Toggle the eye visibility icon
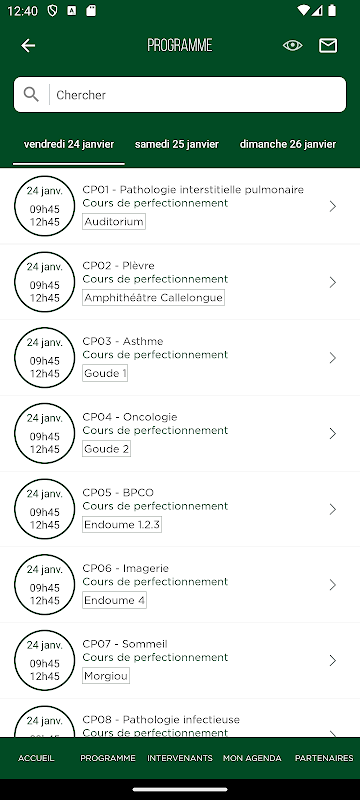Viewport: 360px width, 800px height. click(292, 45)
